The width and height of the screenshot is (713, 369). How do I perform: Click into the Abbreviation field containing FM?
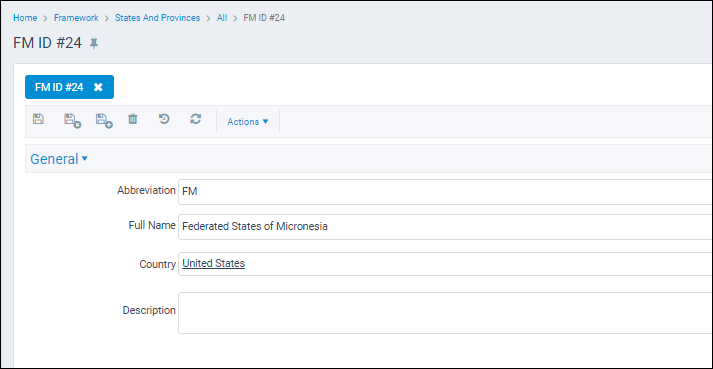(x=445, y=192)
